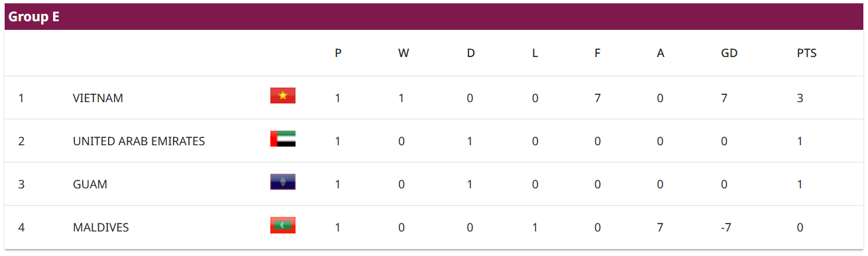
Task: Click the D column header
Action: pos(470,54)
